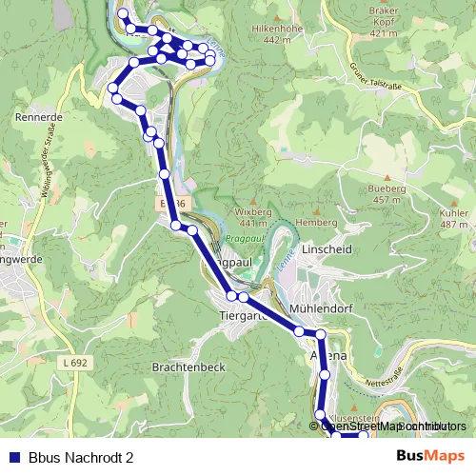The width and height of the screenshot is (476, 476).
Task: Select the bus stop marker below Altena label
Action: 325,375
